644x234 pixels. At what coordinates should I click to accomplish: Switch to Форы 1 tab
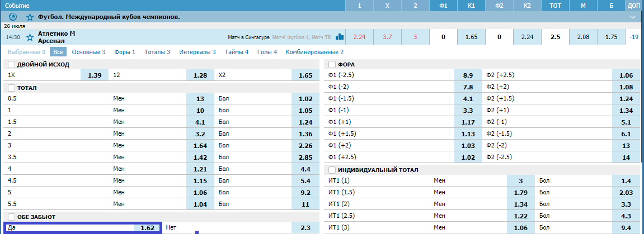[124, 52]
